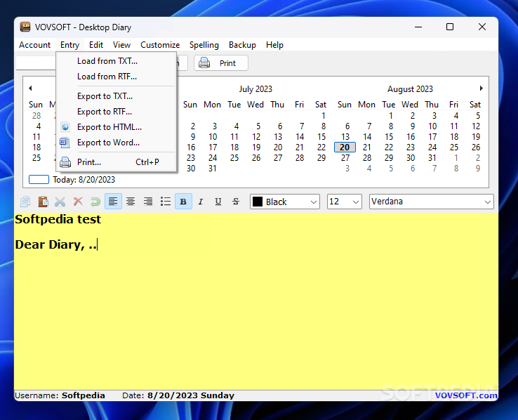Click the July 2023 month title

[255, 89]
